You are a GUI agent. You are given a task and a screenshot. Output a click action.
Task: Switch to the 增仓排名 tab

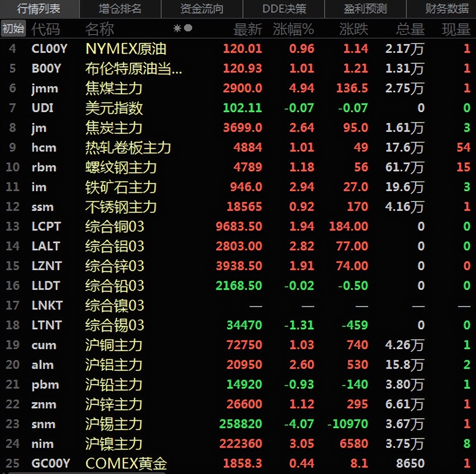click(119, 9)
